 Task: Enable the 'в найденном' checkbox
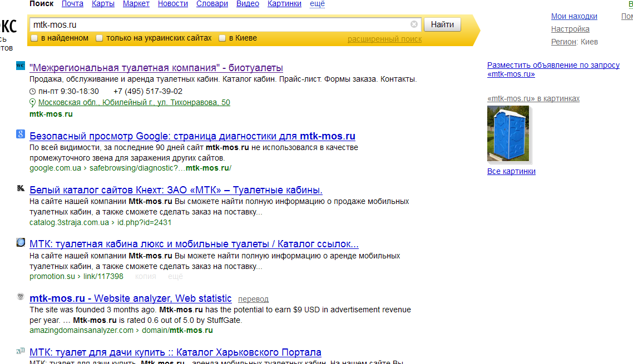click(x=34, y=38)
